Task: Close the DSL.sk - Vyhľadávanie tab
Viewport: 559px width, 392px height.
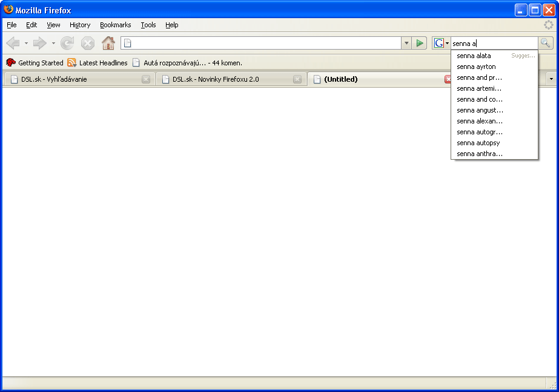Action: point(146,79)
